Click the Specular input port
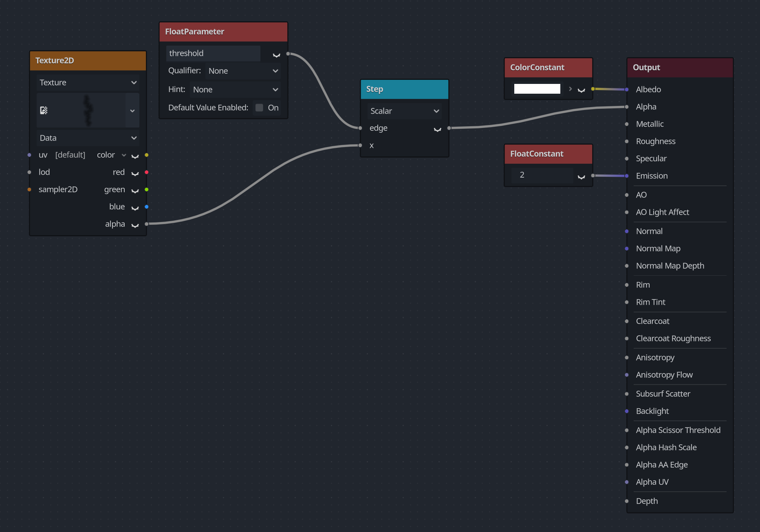Viewport: 760px width, 532px height. (x=627, y=159)
